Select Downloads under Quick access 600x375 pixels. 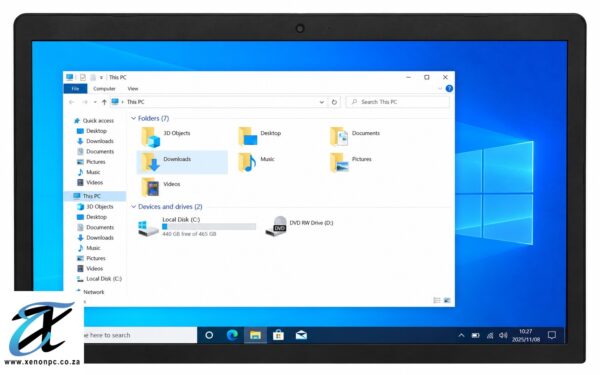96,142
